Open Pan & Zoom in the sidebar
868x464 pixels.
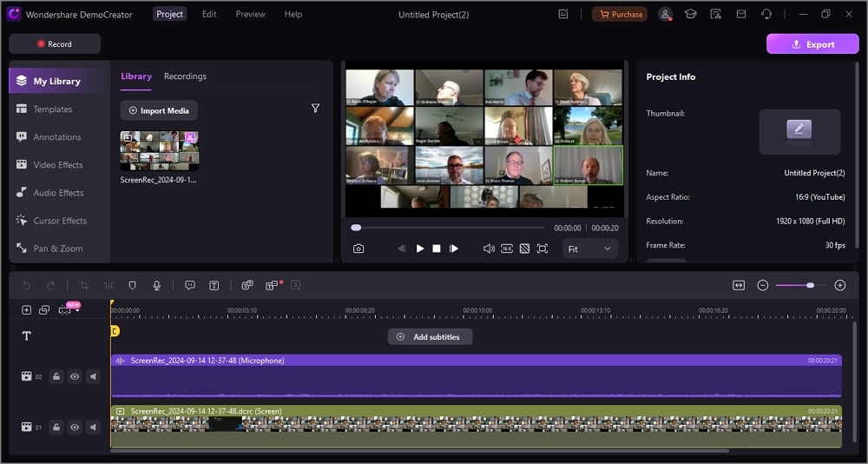(x=60, y=249)
